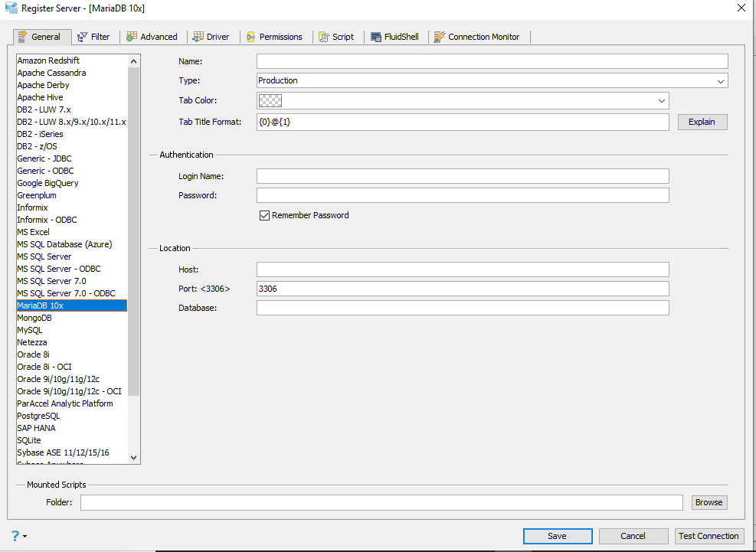Switch to the Advanced tab
Image resolution: width=756 pixels, height=552 pixels.
click(152, 37)
